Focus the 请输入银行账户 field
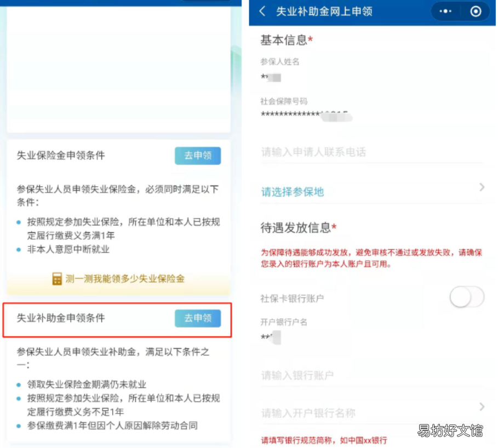This screenshot has height=448, width=498. (x=372, y=376)
